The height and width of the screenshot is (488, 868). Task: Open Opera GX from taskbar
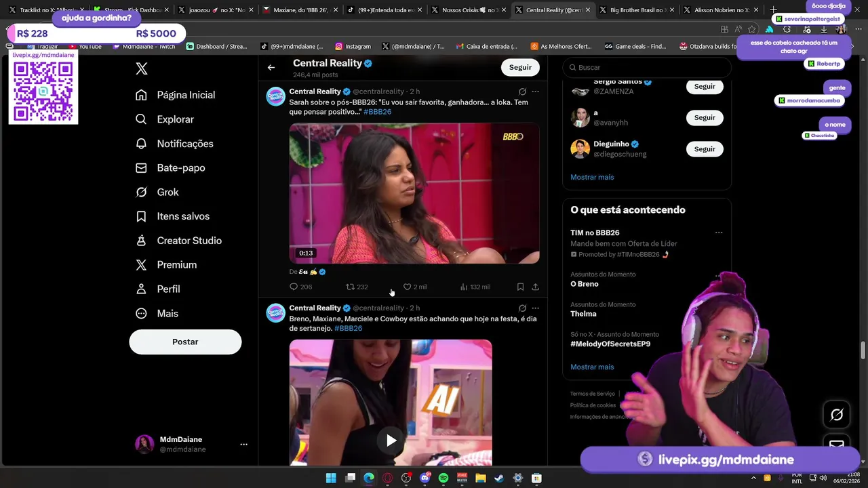(387, 478)
